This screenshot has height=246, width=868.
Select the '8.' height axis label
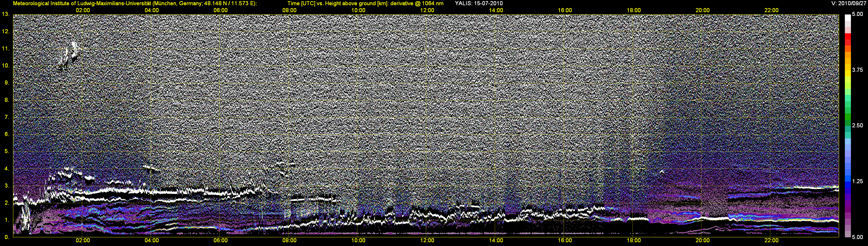tap(7, 100)
